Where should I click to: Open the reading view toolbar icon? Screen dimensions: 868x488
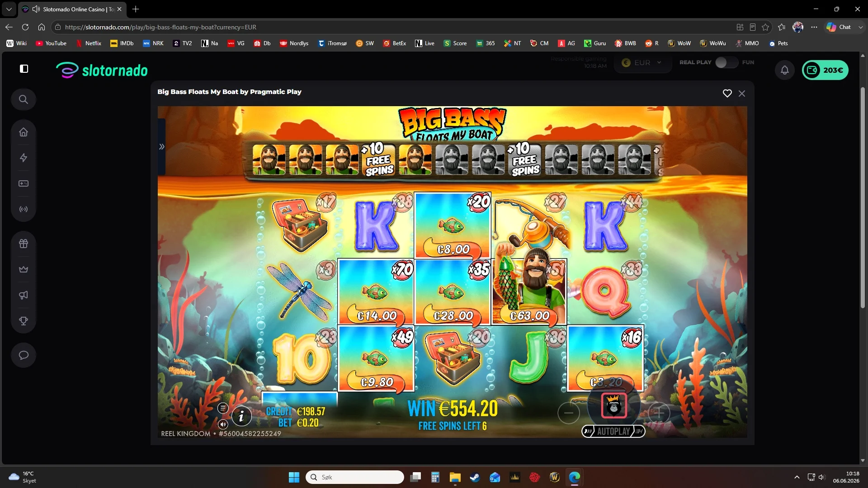(753, 27)
